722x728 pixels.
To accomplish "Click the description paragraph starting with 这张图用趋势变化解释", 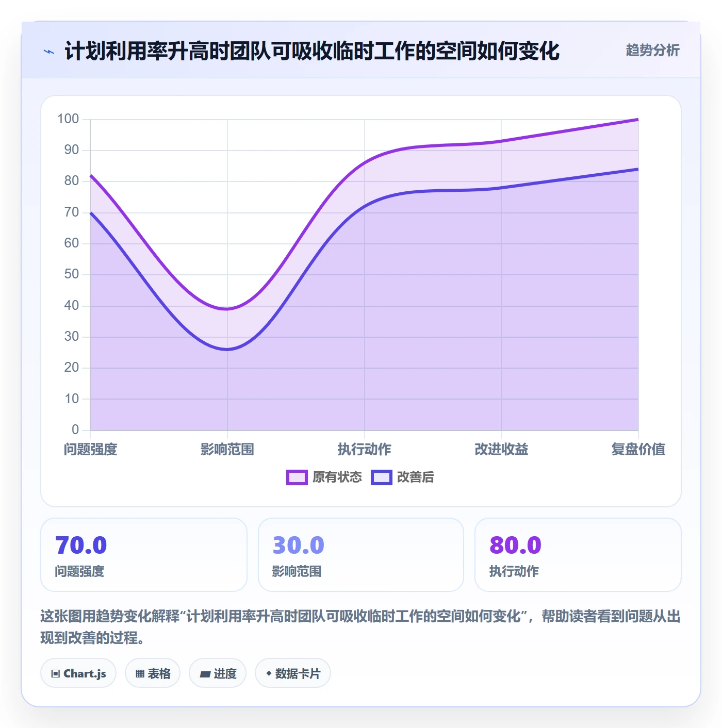I will (361, 627).
